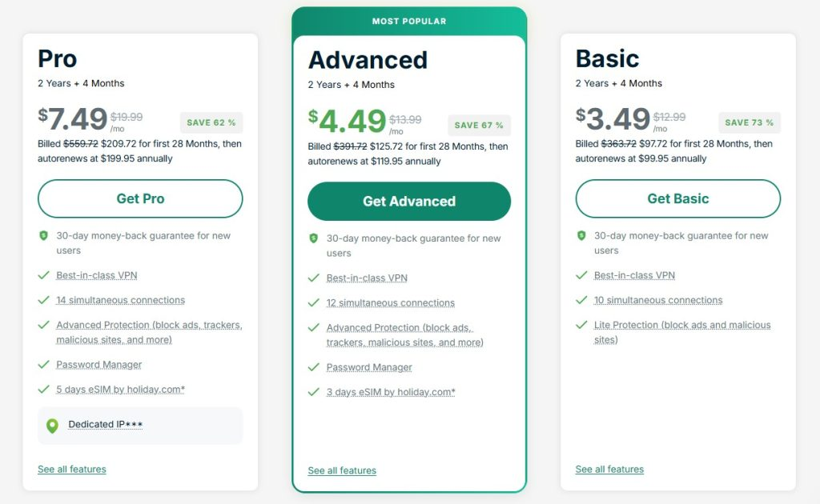
Task: Click the Dedicated IP add-on link
Action: [x=106, y=425]
